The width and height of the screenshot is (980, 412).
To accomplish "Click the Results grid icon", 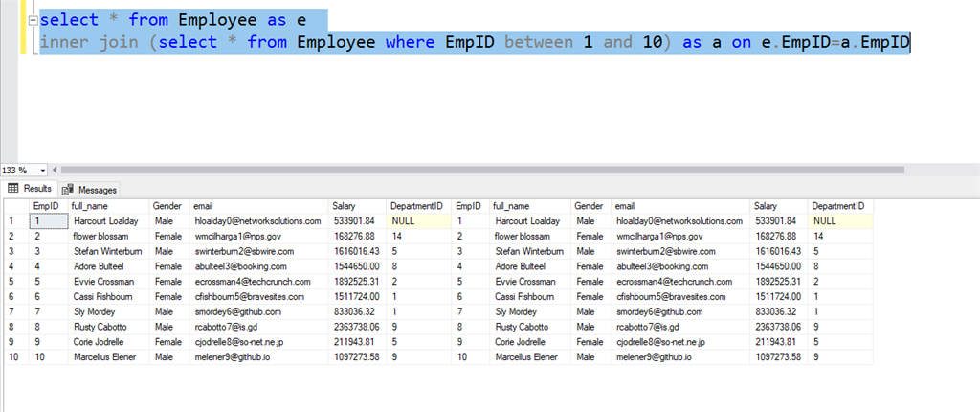I will [13, 189].
